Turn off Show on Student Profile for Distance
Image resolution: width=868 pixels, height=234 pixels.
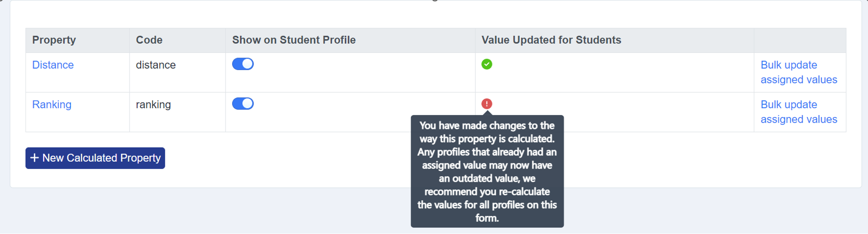243,64
